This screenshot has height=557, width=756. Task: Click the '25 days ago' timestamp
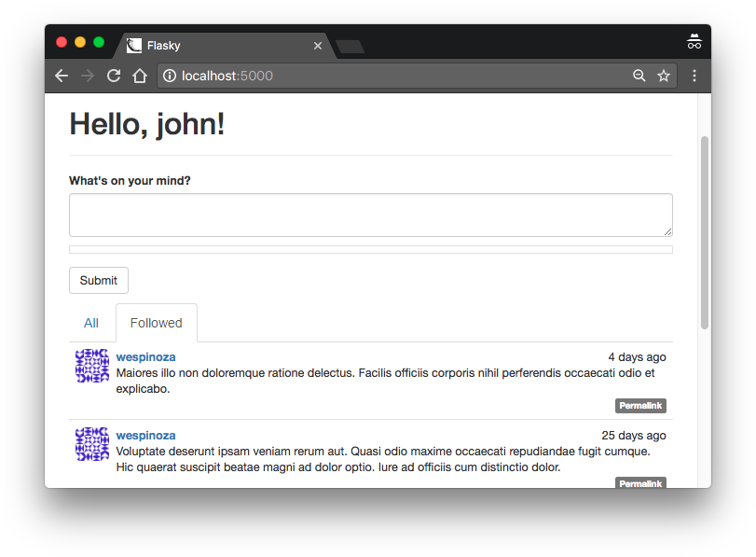tap(634, 436)
